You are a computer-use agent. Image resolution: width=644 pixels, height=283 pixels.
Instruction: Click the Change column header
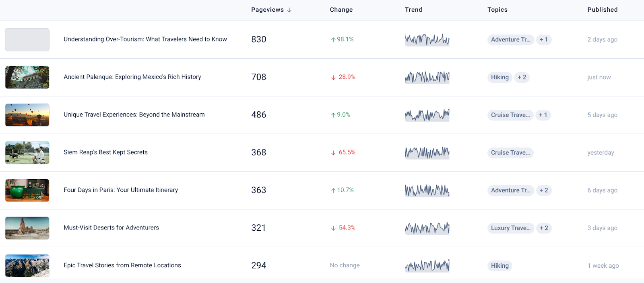(x=341, y=10)
